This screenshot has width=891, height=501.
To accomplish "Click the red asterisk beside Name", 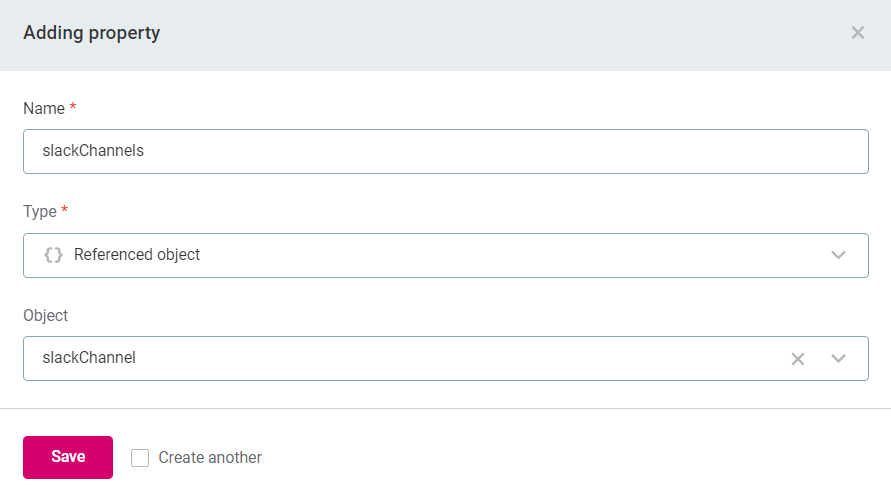I will (73, 107).
